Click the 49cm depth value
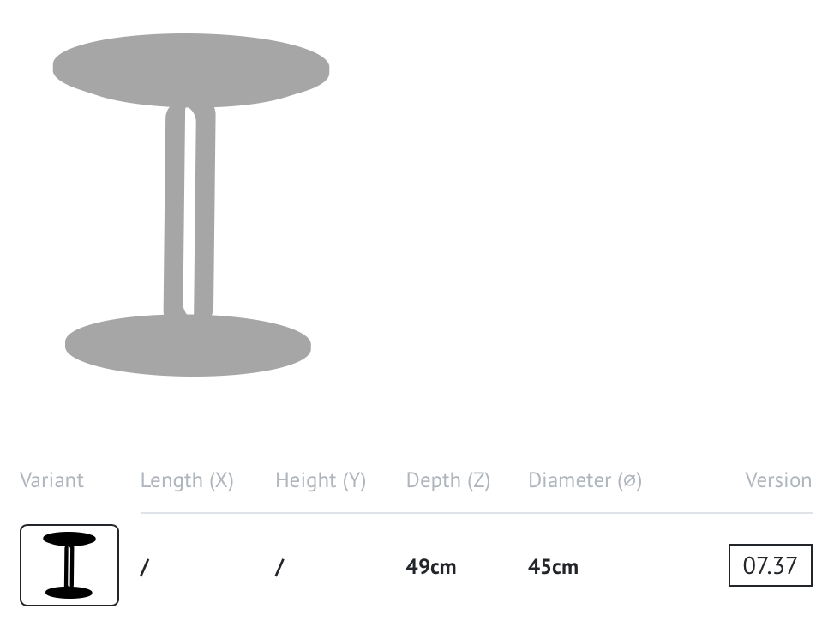Screen dimensions: 840x633 click(430, 567)
